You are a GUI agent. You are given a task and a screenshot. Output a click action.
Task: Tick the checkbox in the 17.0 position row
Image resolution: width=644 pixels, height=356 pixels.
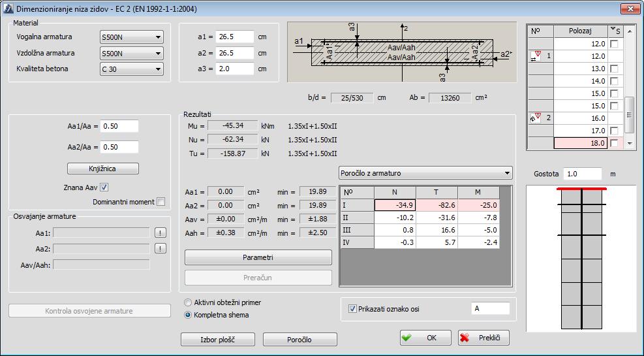click(x=614, y=131)
